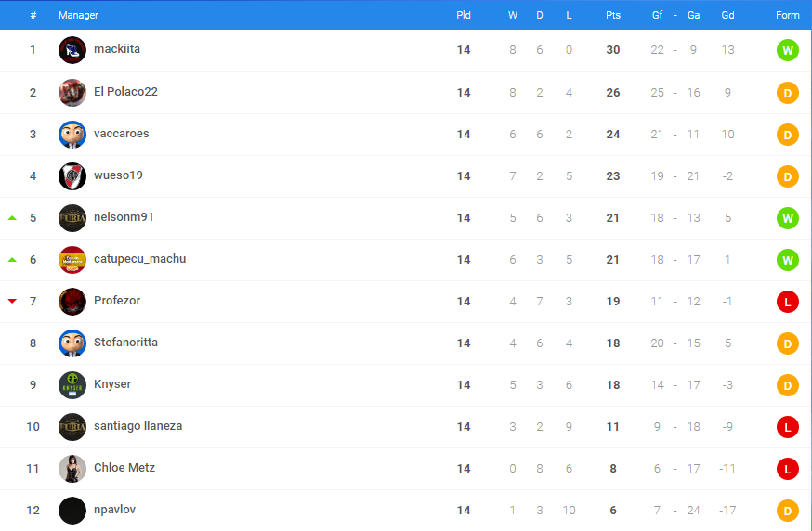Viewport: 812px width, 531px height.
Task: Sort by the Gd column header
Action: point(727,15)
